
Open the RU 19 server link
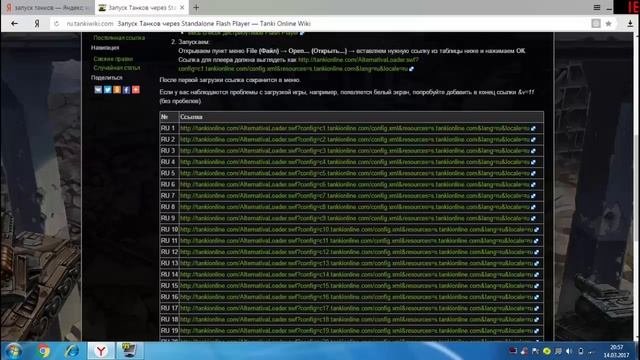coord(356,331)
